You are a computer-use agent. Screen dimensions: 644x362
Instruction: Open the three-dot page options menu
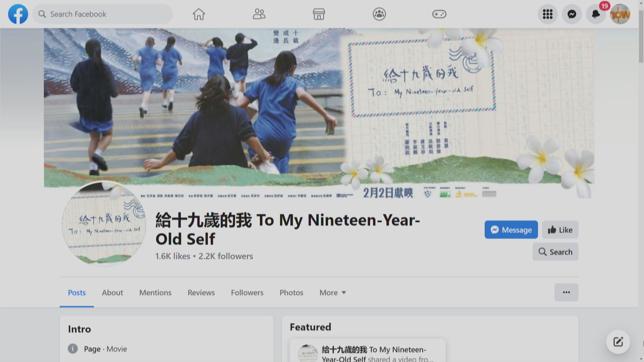(x=566, y=292)
